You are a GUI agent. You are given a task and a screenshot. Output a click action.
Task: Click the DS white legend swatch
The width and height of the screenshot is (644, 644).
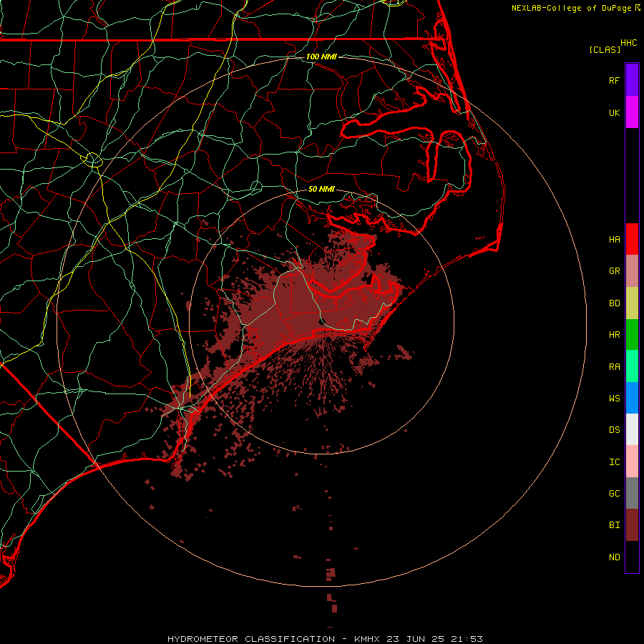tap(632, 429)
